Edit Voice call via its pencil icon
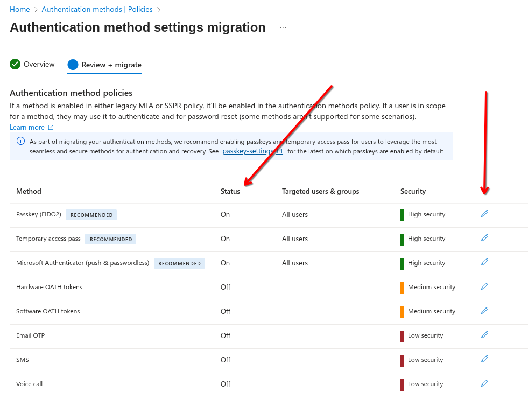This screenshot has width=528, height=420. [484, 383]
